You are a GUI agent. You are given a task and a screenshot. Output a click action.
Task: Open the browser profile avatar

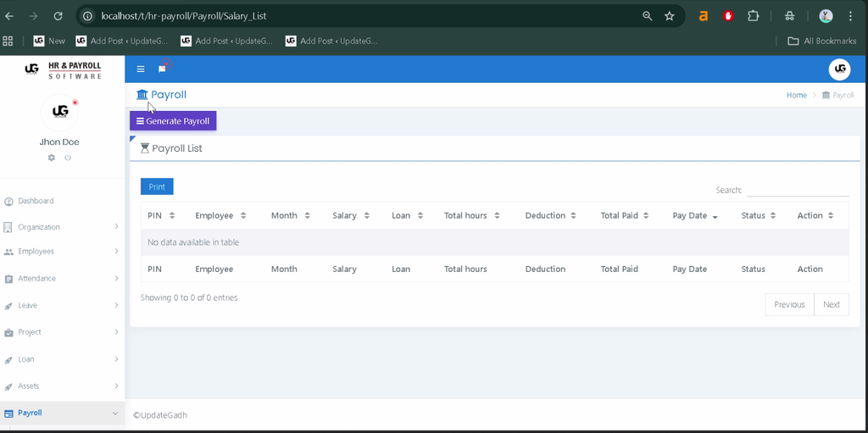[x=826, y=16]
